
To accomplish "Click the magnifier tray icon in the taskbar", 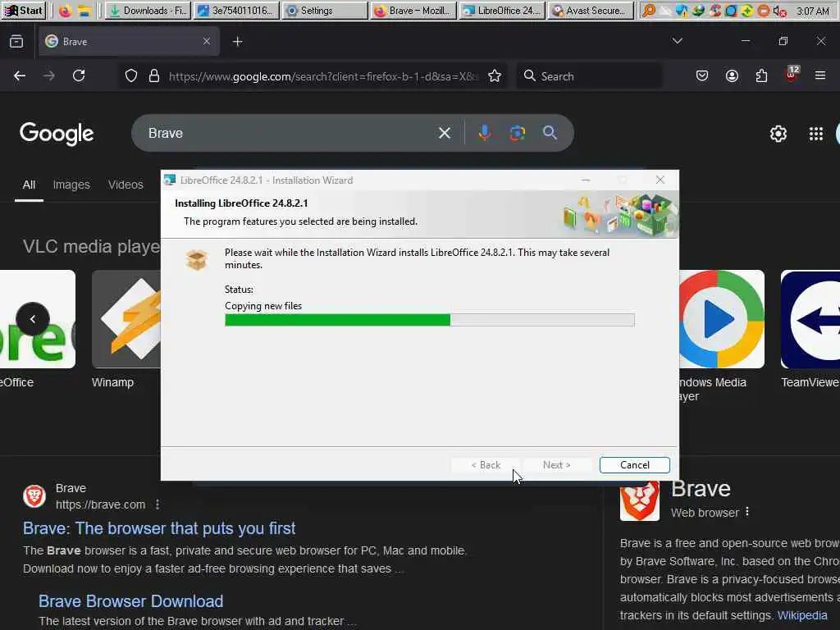I will 649,10.
